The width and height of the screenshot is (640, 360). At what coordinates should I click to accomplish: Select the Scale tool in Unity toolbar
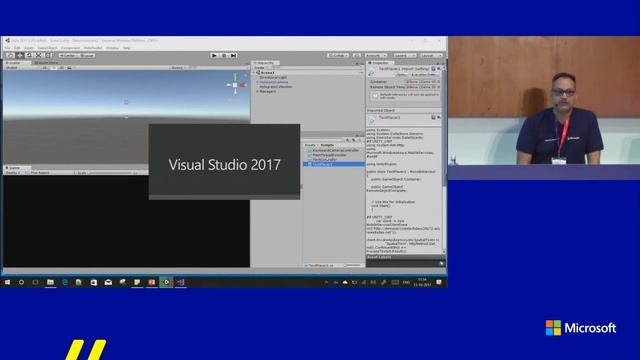point(39,55)
